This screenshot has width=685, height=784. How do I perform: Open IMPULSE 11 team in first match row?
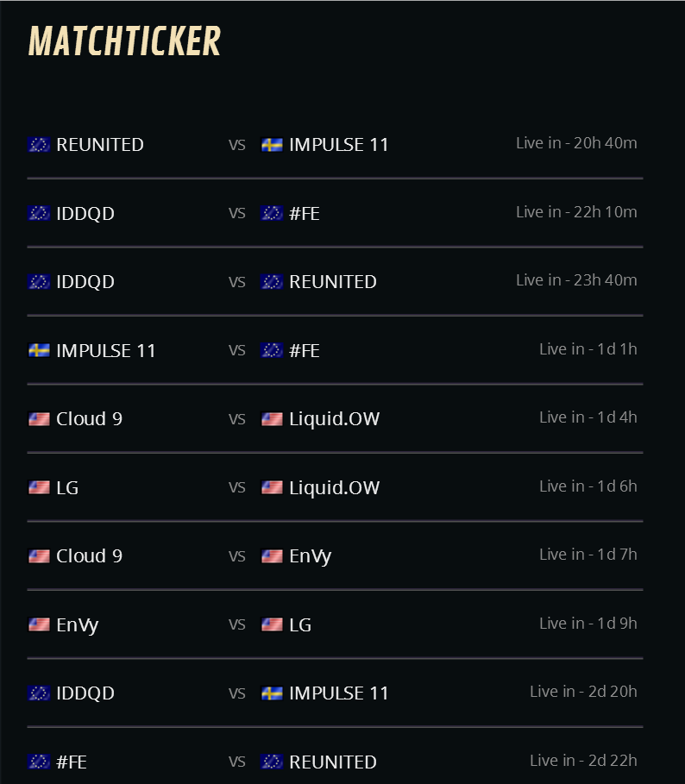339,145
